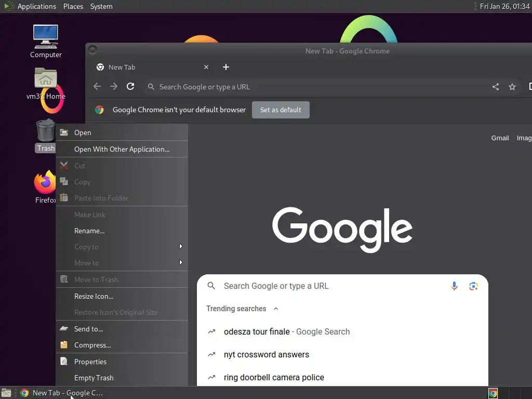Select Open With Other Application...
The image size is (532, 399).
pos(122,149)
